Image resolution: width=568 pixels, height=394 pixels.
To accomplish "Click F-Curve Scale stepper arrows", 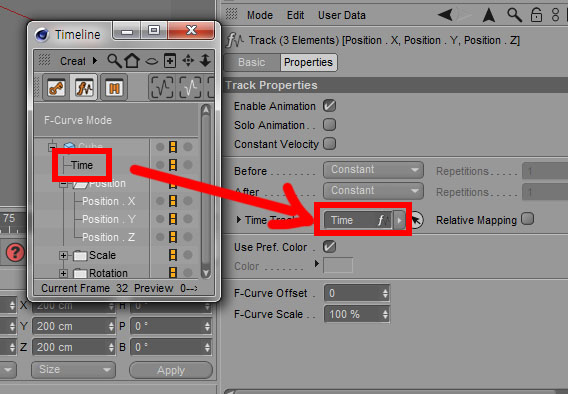I will [385, 314].
